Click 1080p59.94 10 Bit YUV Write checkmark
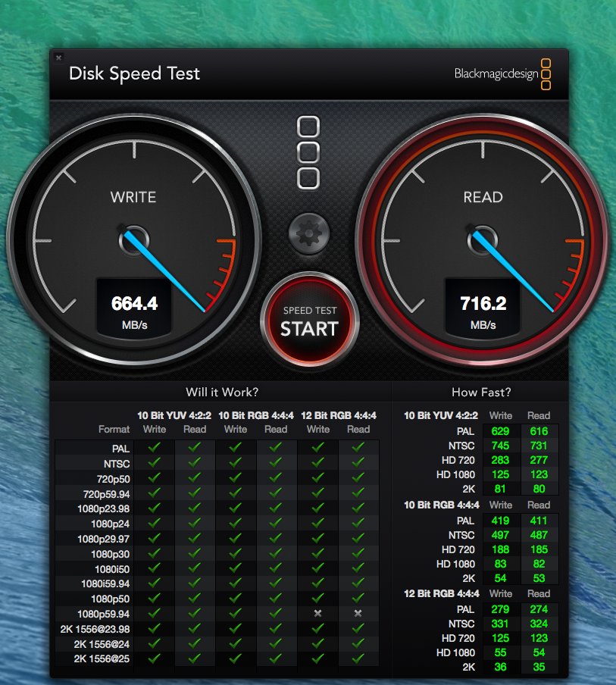Viewport: 616px width, 685px height. (x=154, y=613)
